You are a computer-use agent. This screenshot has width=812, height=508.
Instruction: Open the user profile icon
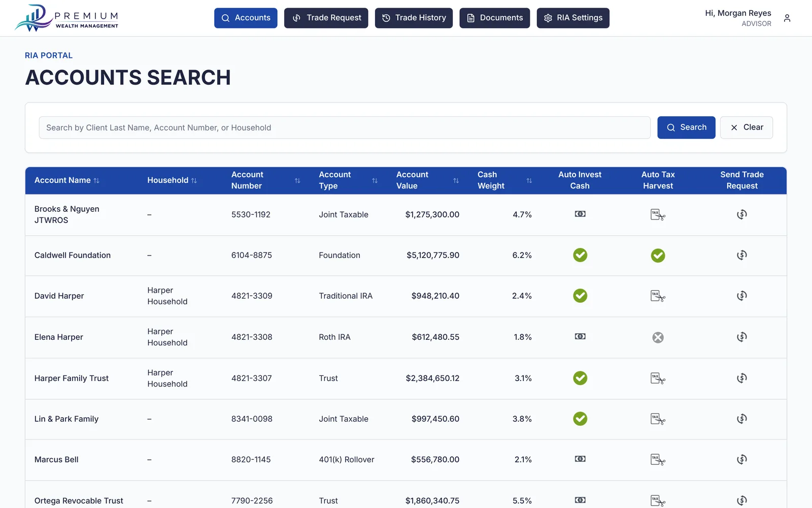(787, 18)
